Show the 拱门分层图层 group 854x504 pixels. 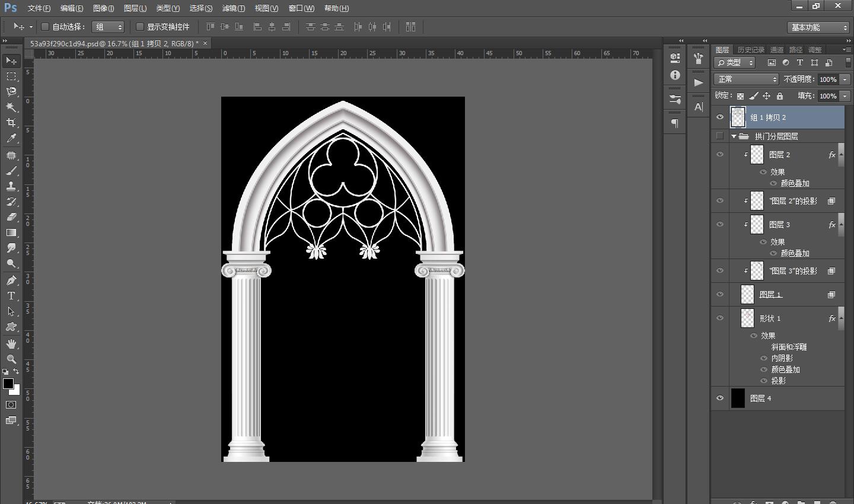(x=720, y=136)
